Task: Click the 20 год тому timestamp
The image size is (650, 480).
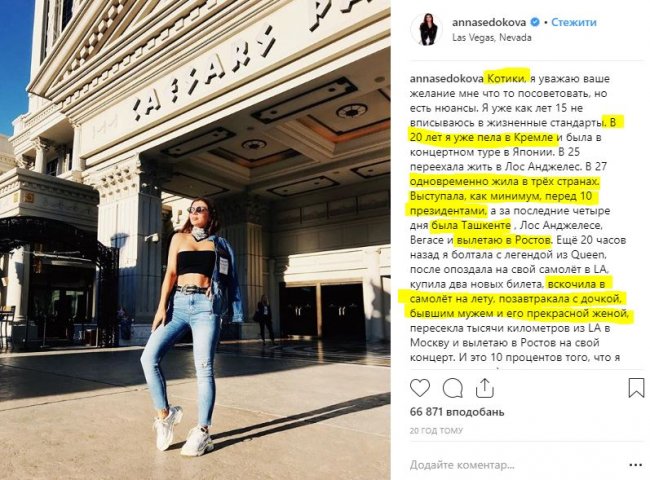Action: click(436, 431)
